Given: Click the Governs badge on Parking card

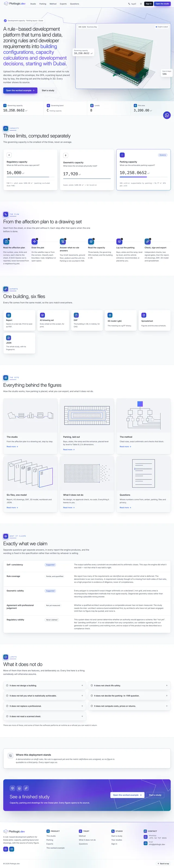Looking at the screenshot, I should coord(163,155).
